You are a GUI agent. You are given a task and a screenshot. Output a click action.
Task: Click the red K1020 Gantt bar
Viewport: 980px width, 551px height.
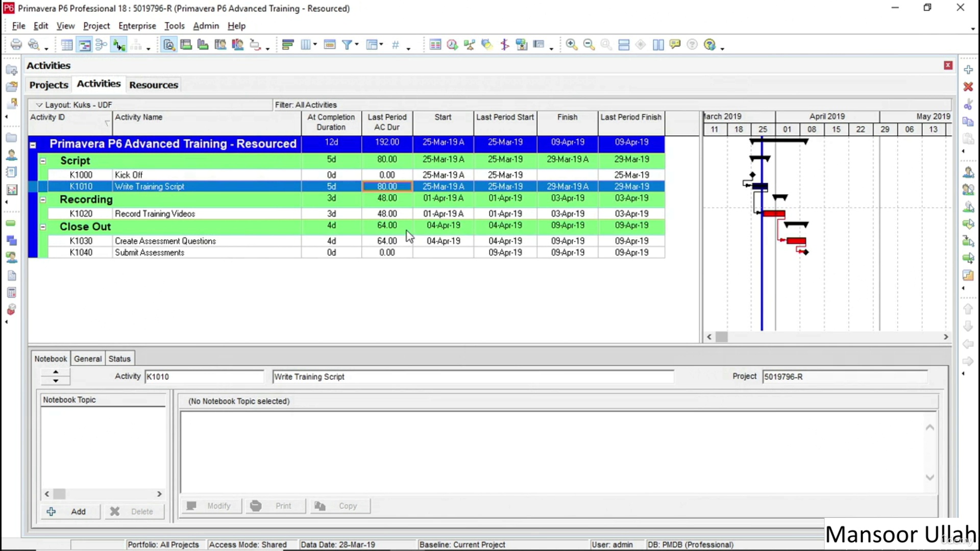774,213
